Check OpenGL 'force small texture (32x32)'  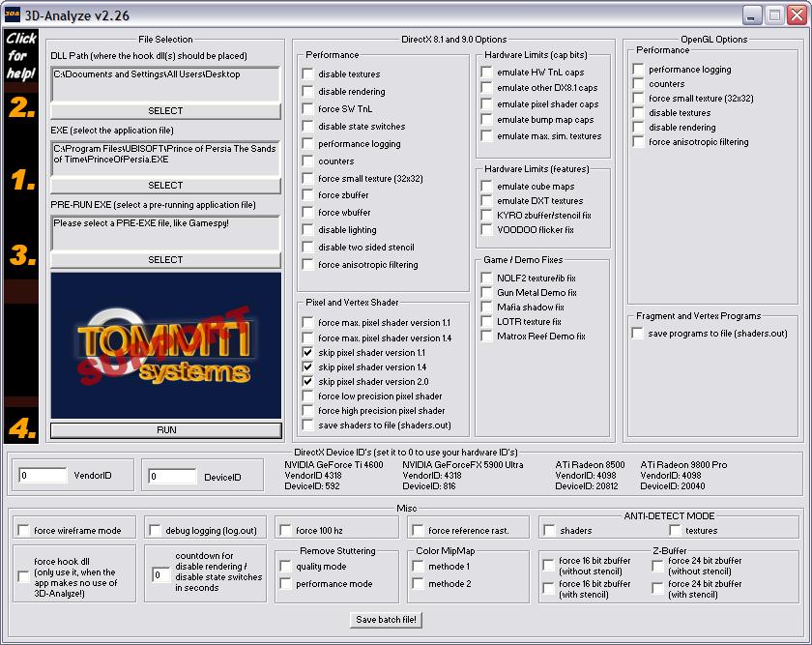[x=639, y=98]
